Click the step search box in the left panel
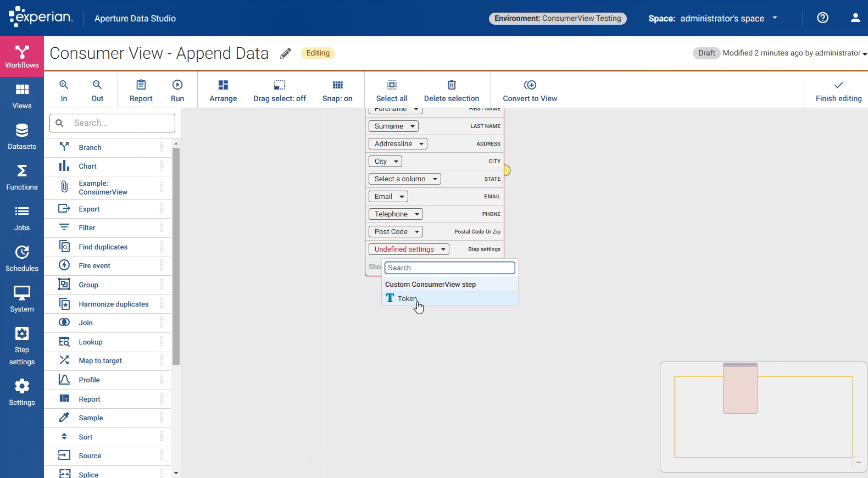 [112, 123]
